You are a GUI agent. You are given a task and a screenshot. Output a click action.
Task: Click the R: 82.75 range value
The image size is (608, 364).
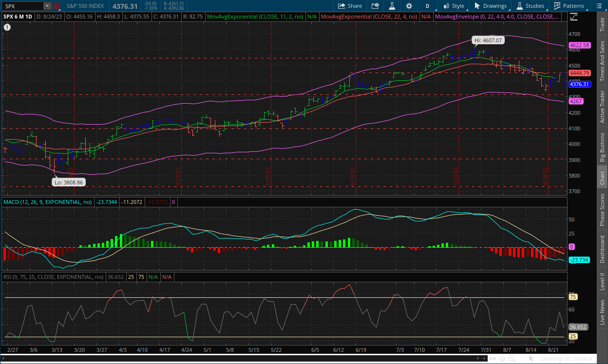click(192, 16)
